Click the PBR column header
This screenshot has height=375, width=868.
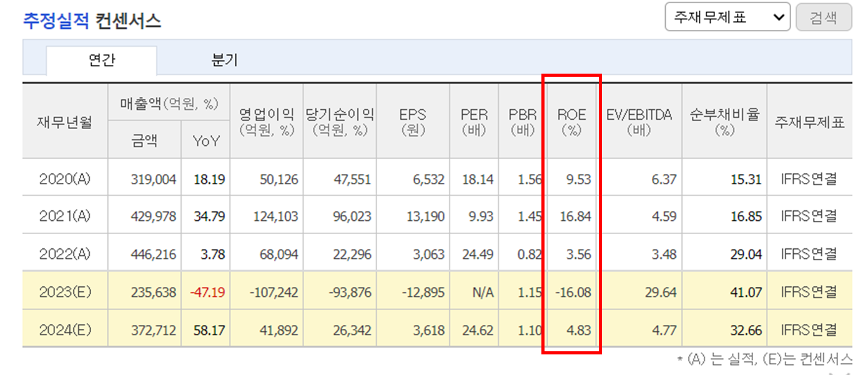click(x=523, y=122)
